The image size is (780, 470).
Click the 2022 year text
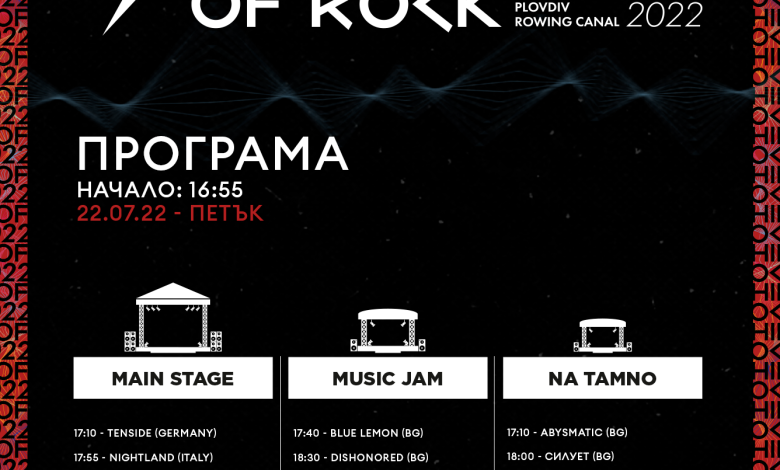[x=665, y=15]
